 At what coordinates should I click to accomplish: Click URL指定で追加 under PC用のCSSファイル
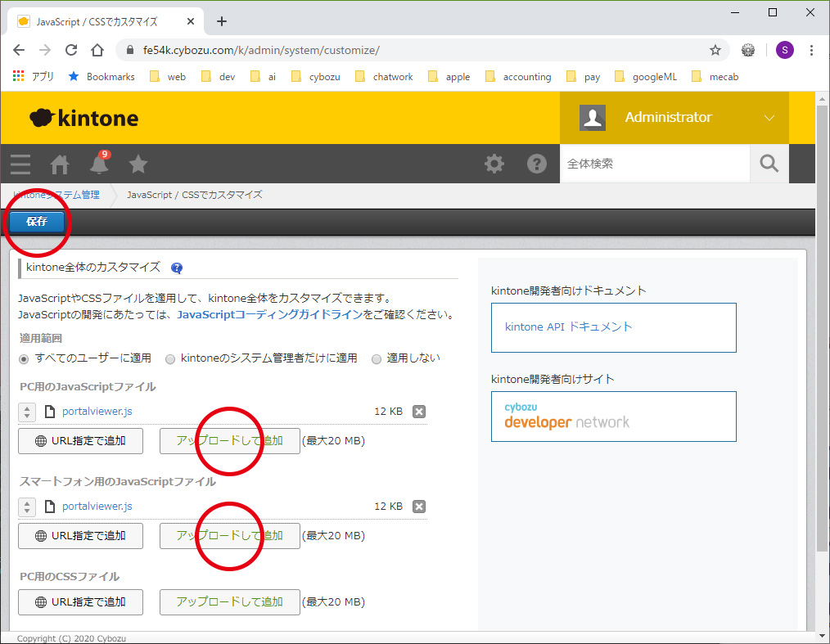pos(80,601)
